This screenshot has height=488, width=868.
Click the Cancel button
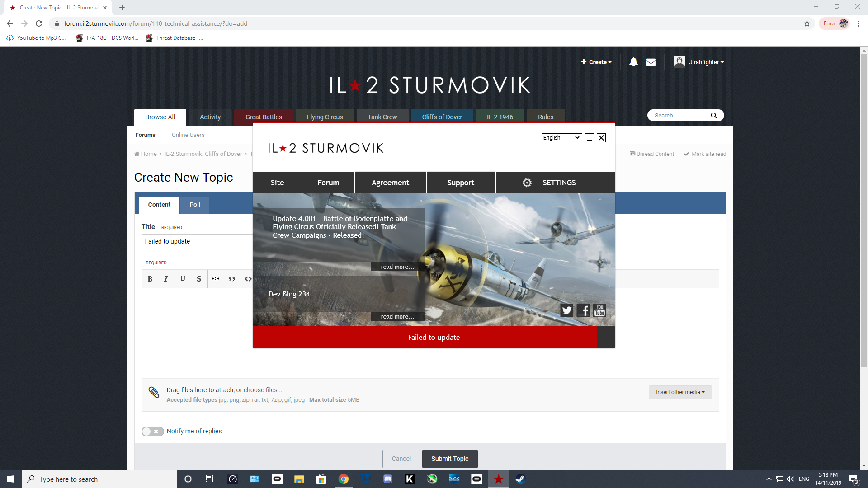click(401, 459)
